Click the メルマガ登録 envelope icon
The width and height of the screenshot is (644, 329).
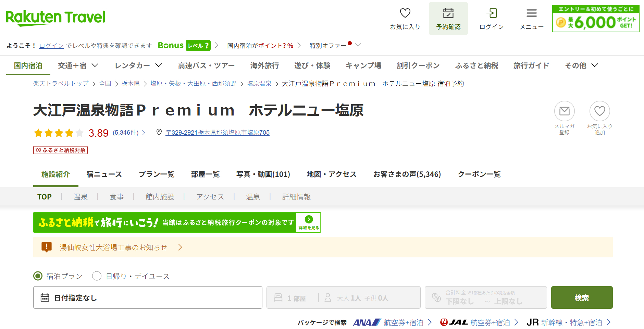(564, 111)
